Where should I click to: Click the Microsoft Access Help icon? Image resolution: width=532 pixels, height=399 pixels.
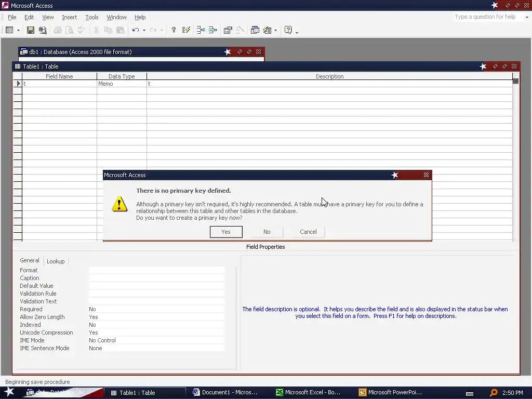(x=288, y=30)
